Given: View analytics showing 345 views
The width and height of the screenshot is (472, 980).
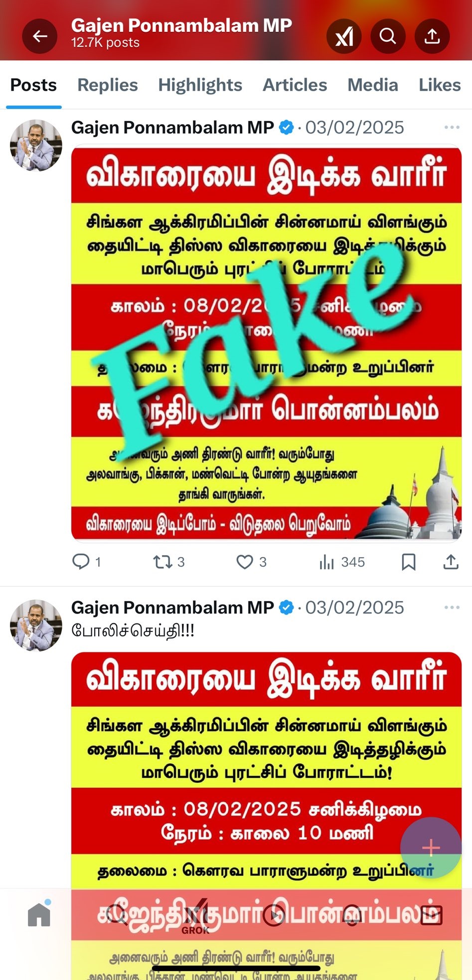Looking at the screenshot, I should [342, 562].
